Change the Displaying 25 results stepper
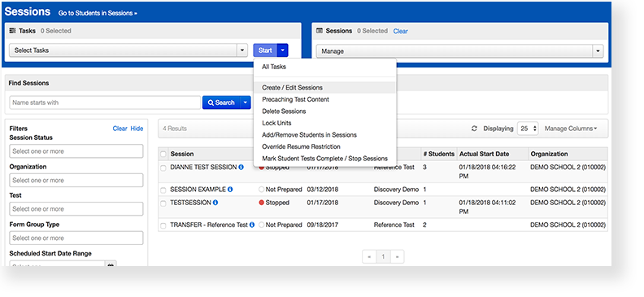Viewport: 644px width, 297px height. click(x=528, y=129)
